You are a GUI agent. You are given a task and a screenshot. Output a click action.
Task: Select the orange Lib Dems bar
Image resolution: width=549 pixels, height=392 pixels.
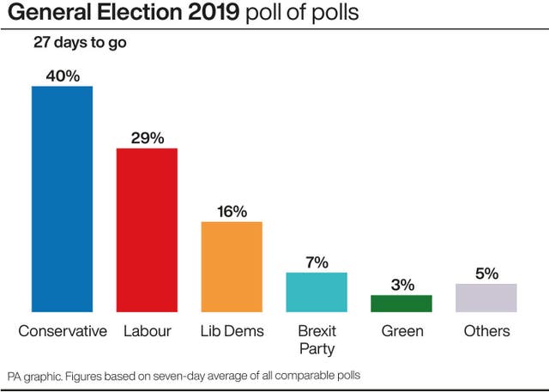(232, 267)
